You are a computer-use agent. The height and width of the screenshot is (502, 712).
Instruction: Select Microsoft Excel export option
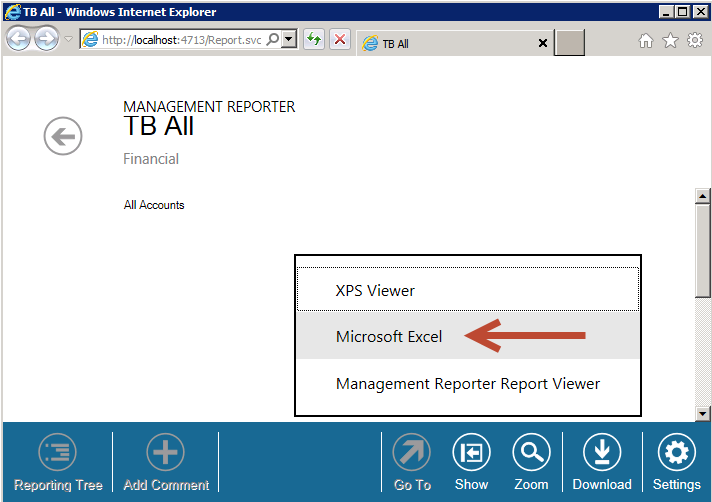[468, 336]
